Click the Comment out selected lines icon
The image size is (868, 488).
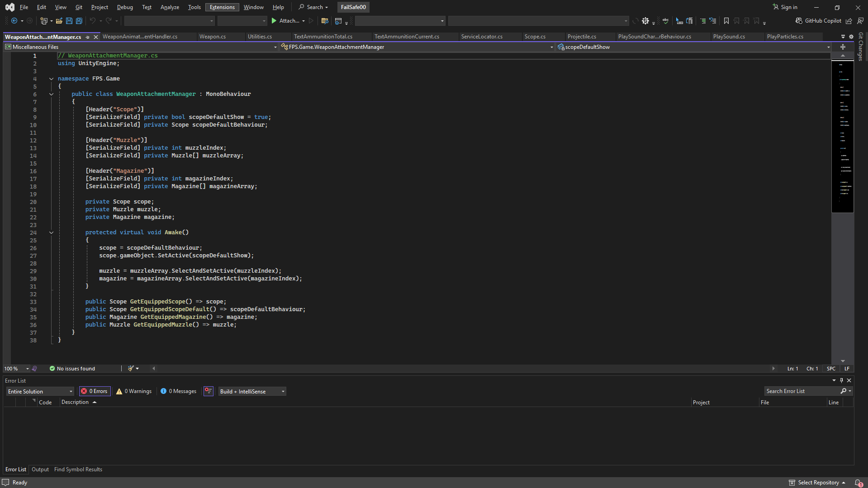pos(702,21)
